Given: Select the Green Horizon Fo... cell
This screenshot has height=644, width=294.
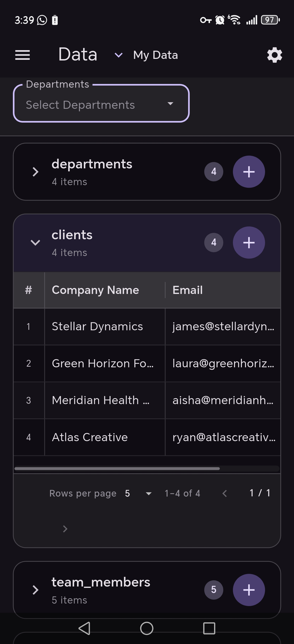Looking at the screenshot, I should tap(105, 363).
